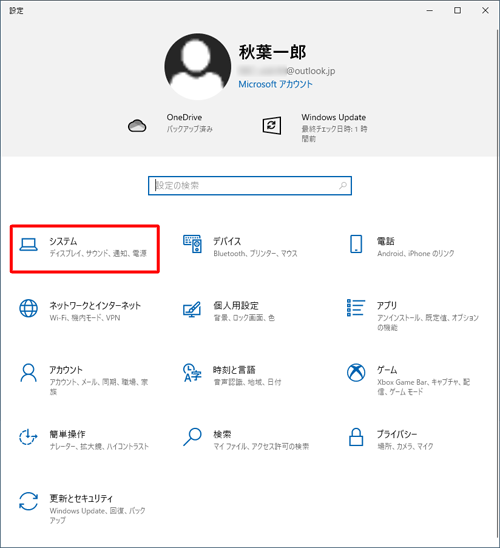Open the 検索 magnifier icon
This screenshot has height=548, width=500.
192,437
